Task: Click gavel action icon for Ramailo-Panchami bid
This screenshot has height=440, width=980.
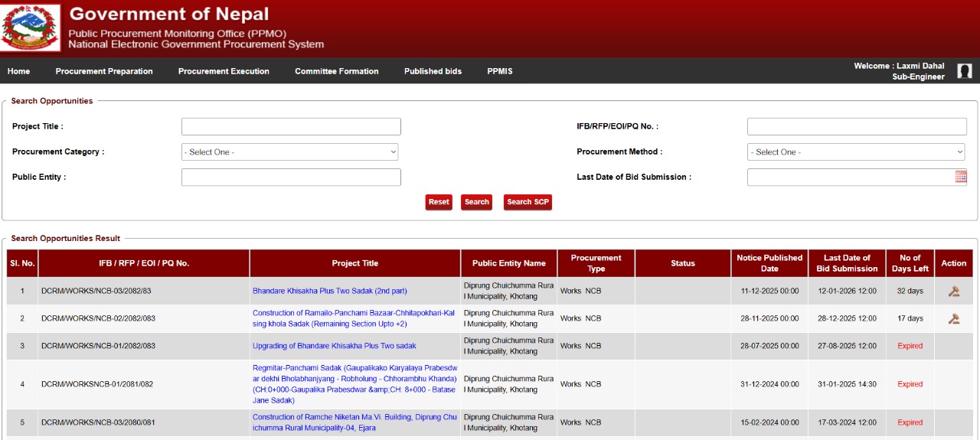Action: pos(953,318)
